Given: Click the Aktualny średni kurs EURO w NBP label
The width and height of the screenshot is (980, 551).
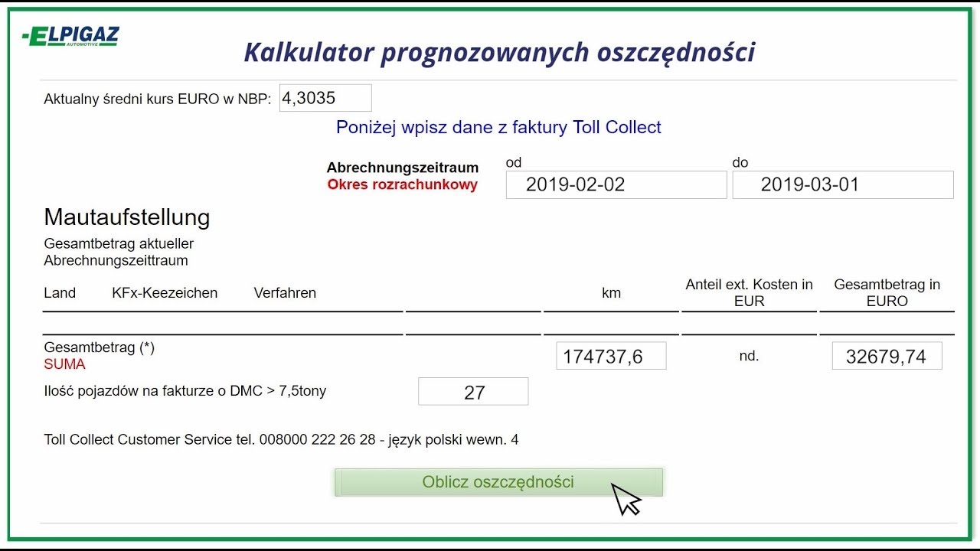Looking at the screenshot, I should tap(157, 99).
